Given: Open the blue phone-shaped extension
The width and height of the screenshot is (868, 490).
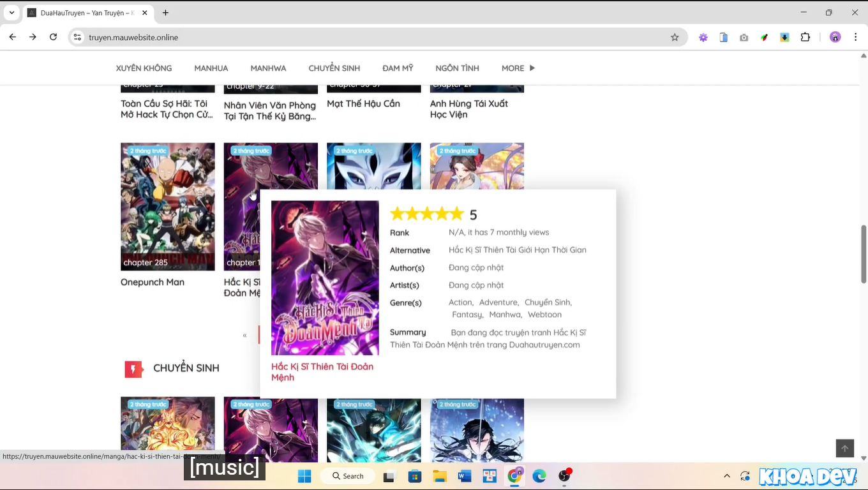Looking at the screenshot, I should click(x=724, y=37).
